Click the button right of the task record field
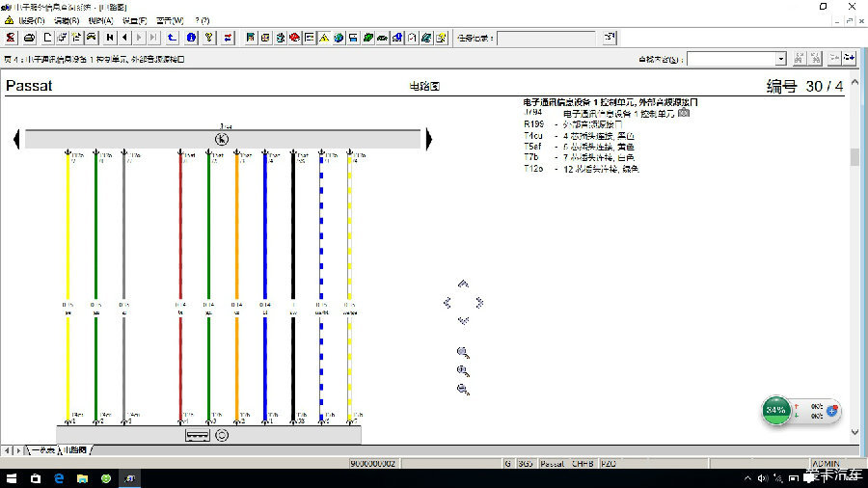Image resolution: width=868 pixels, height=488 pixels. pos(610,38)
